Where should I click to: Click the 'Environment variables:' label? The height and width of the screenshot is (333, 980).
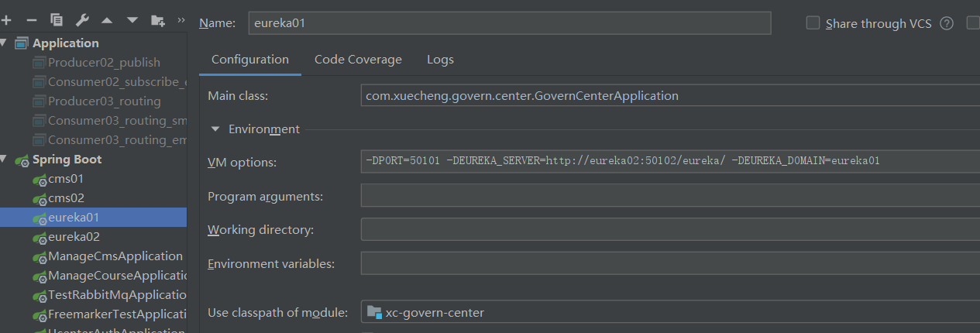[271, 264]
